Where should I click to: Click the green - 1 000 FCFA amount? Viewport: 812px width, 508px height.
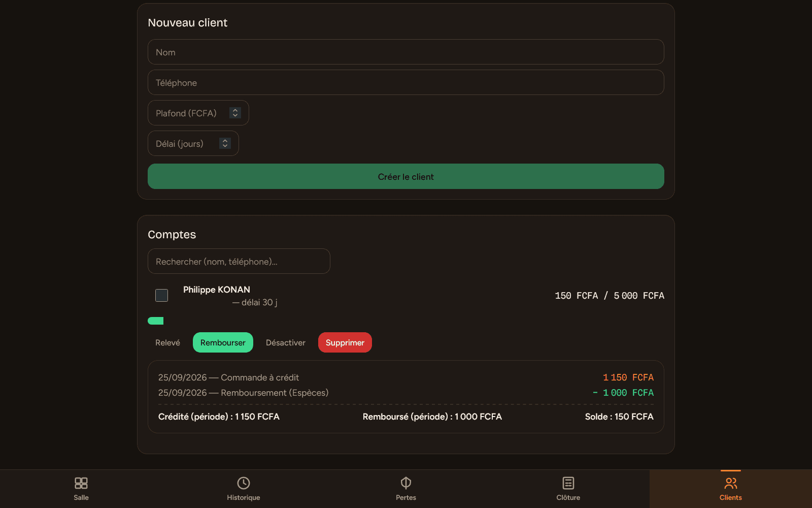[623, 393]
